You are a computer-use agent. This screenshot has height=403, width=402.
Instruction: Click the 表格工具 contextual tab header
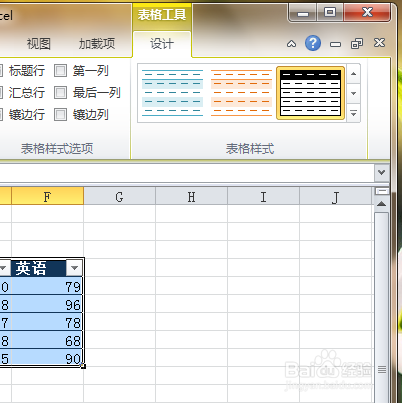pyautogui.click(x=162, y=15)
